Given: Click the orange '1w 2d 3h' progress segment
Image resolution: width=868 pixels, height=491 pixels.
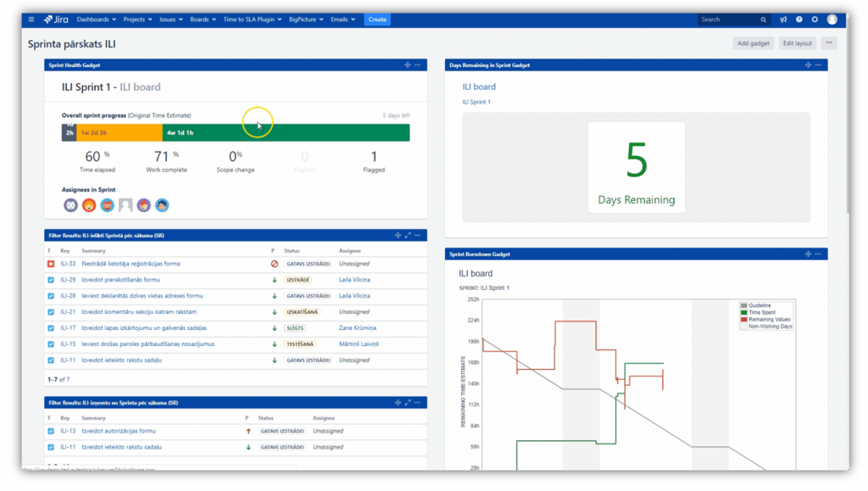Looking at the screenshot, I should pyautogui.click(x=120, y=133).
